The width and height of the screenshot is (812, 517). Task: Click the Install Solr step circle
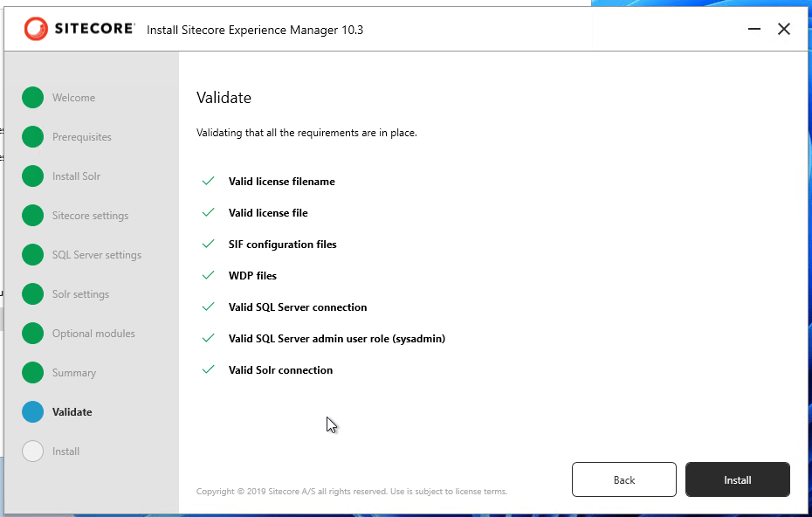tap(32, 176)
